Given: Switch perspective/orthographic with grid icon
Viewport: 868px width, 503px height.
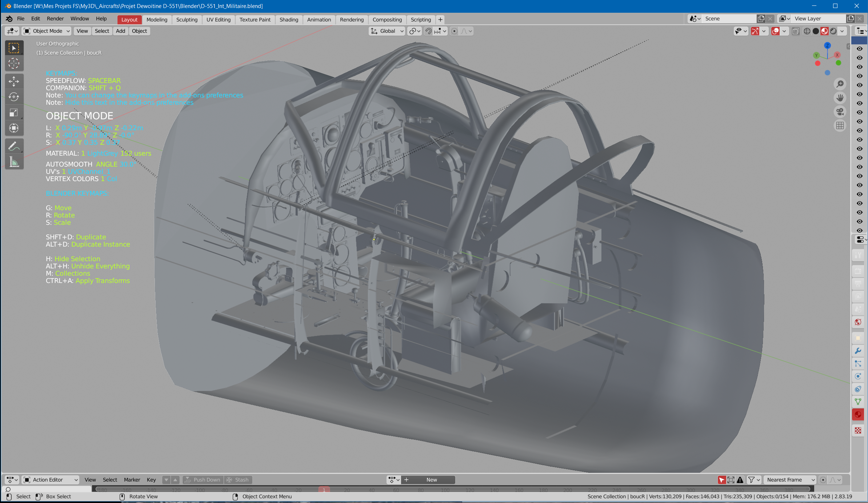Looking at the screenshot, I should [840, 125].
